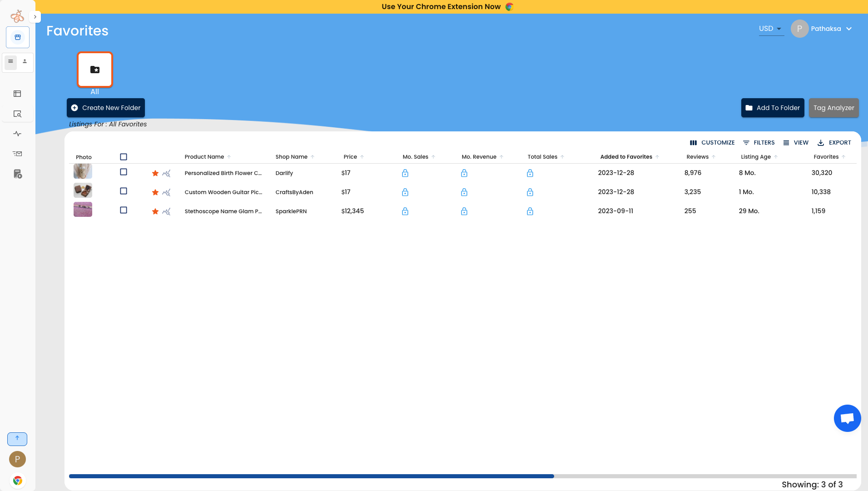This screenshot has width=868, height=491.
Task: Click the orange star on Personalized Birth Flower row
Action: (x=155, y=173)
